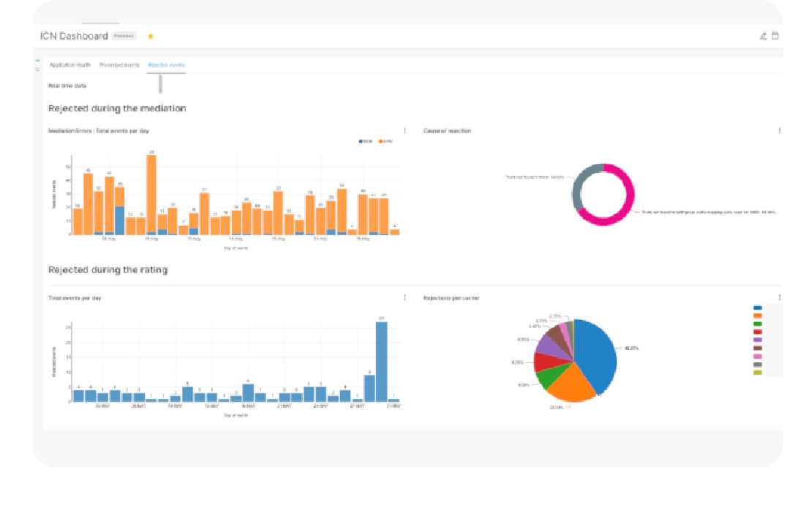Toggle the blue legend series in the mediation chart

(x=366, y=141)
